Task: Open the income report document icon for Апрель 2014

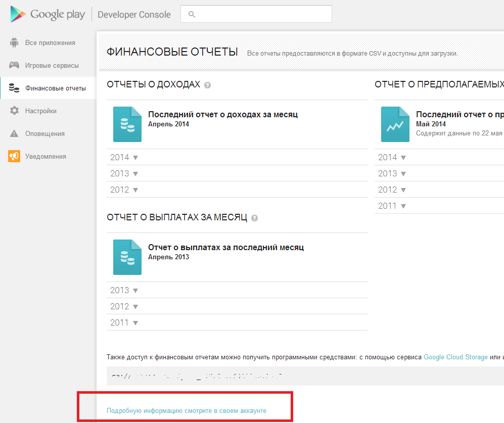Action: [127, 124]
